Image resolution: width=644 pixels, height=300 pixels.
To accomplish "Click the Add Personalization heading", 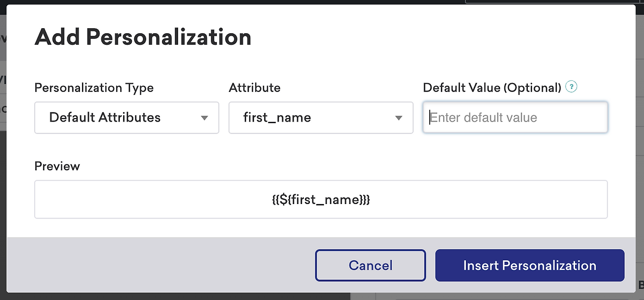I will 143,38.
